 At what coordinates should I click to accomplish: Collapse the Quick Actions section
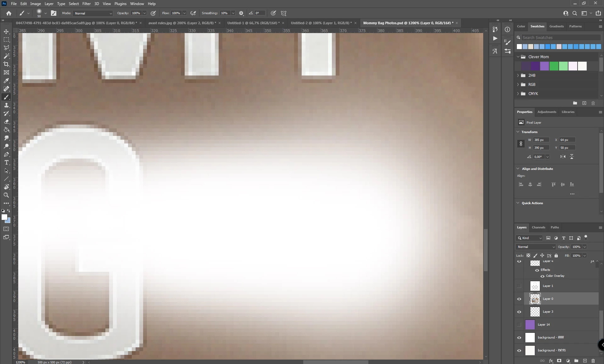[518, 203]
